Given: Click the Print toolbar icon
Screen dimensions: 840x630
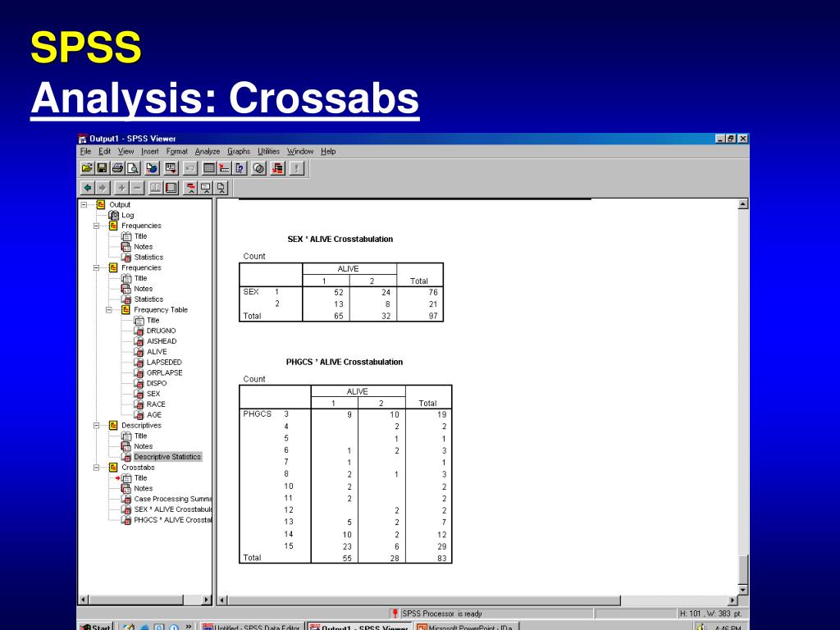Looking at the screenshot, I should (x=118, y=168).
